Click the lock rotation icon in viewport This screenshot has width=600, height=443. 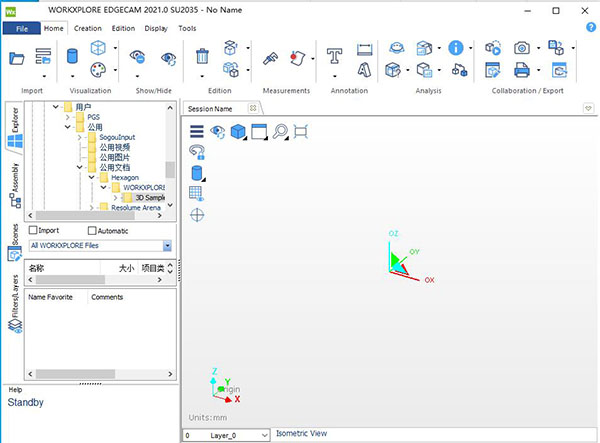pyautogui.click(x=197, y=152)
